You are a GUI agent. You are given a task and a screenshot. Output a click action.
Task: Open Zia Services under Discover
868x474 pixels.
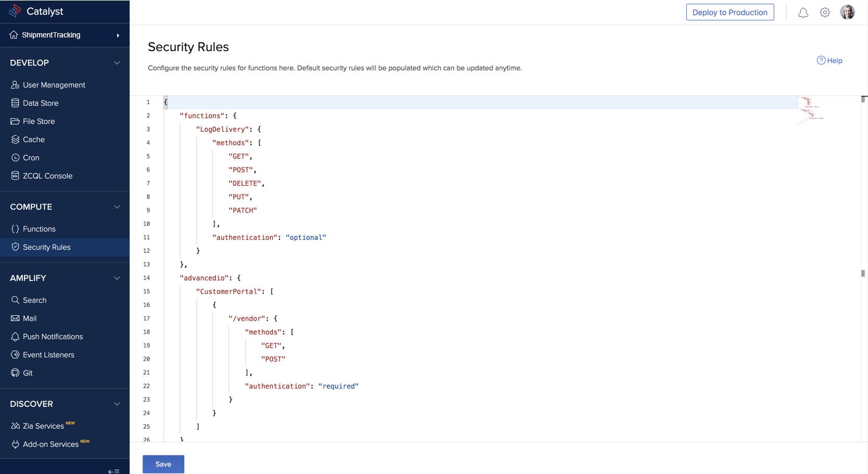tap(42, 425)
